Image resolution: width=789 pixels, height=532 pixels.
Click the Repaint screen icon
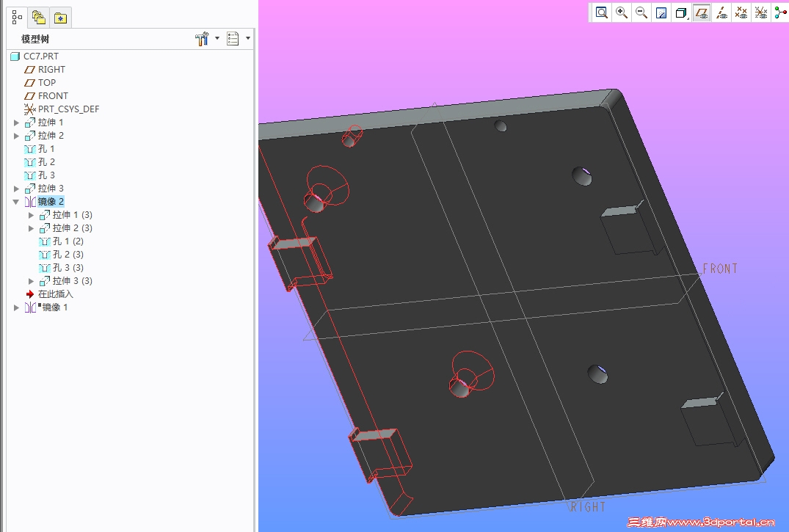662,12
